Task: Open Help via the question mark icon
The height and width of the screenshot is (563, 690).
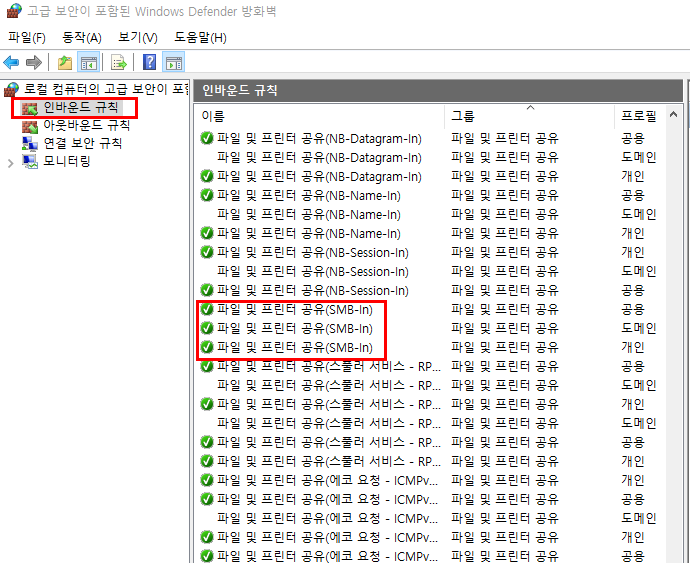Action: (150, 62)
